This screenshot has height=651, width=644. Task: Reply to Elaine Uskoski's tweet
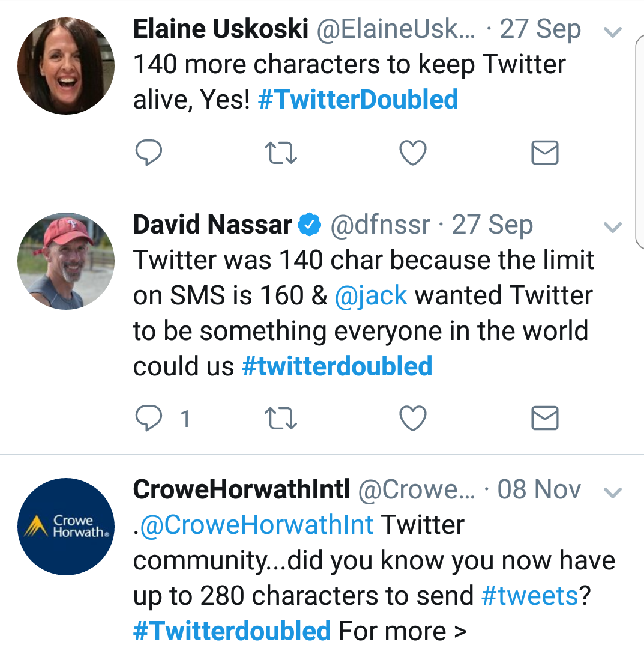pos(148,153)
